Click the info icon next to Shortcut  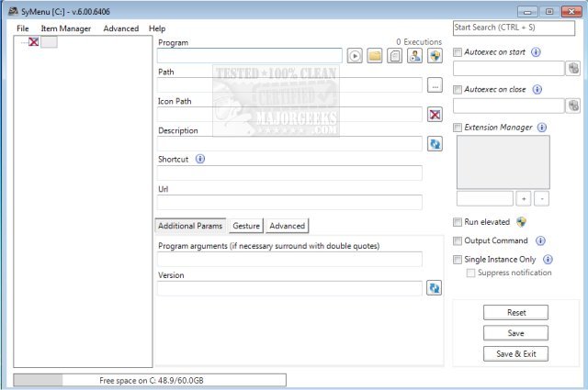tap(200, 159)
